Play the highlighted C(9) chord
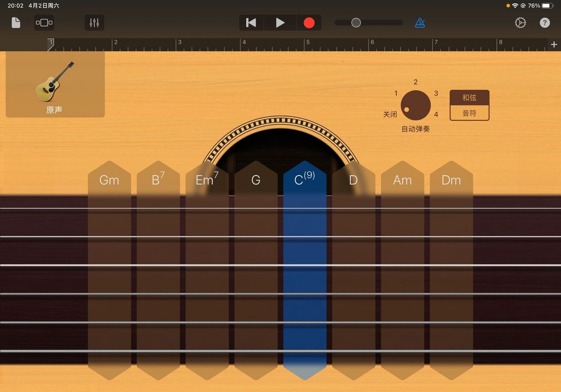 305,269
